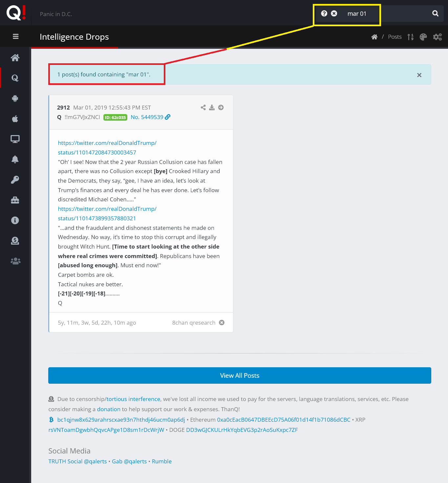Open the Rumble link
This screenshot has width=448, height=483.
coord(162,461)
